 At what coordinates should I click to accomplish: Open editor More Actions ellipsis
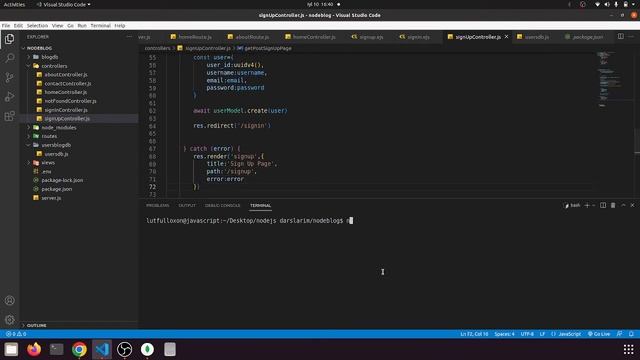(631, 36)
